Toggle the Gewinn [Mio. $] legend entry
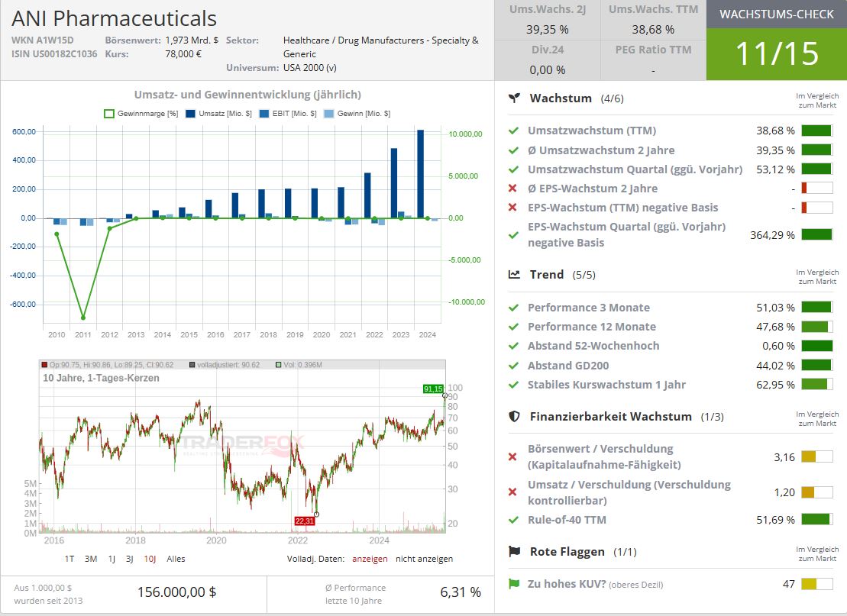This screenshot has height=616, width=847. click(x=357, y=114)
